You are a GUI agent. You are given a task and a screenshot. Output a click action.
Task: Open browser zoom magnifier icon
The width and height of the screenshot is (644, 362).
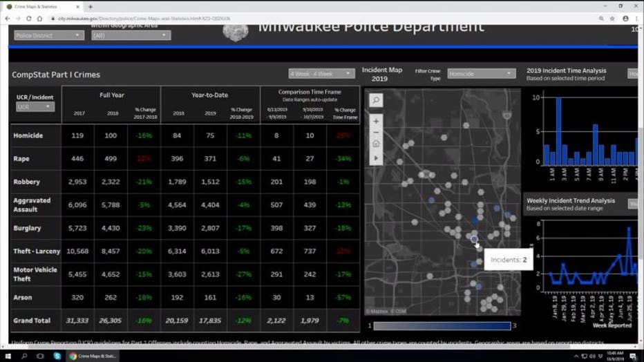601,19
